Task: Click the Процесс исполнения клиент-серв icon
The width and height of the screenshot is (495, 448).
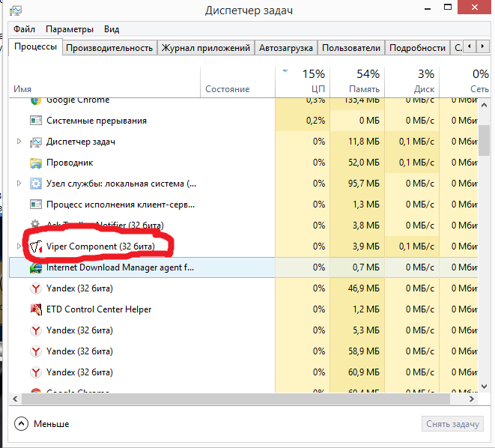Action: [36, 205]
